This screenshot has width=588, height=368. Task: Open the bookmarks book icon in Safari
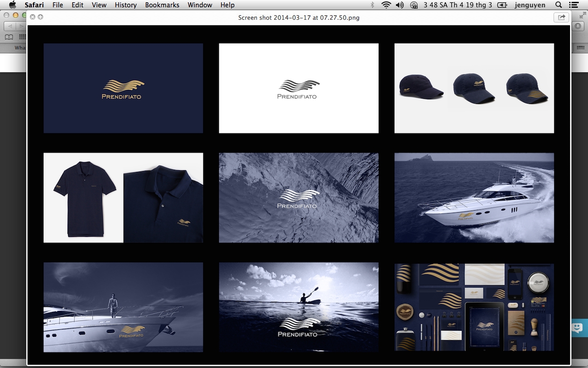pos(9,37)
